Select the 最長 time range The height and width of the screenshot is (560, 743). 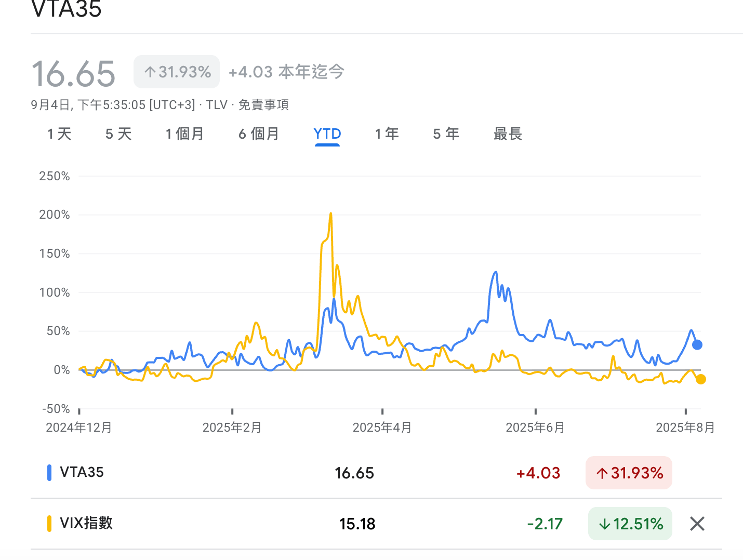click(x=507, y=134)
